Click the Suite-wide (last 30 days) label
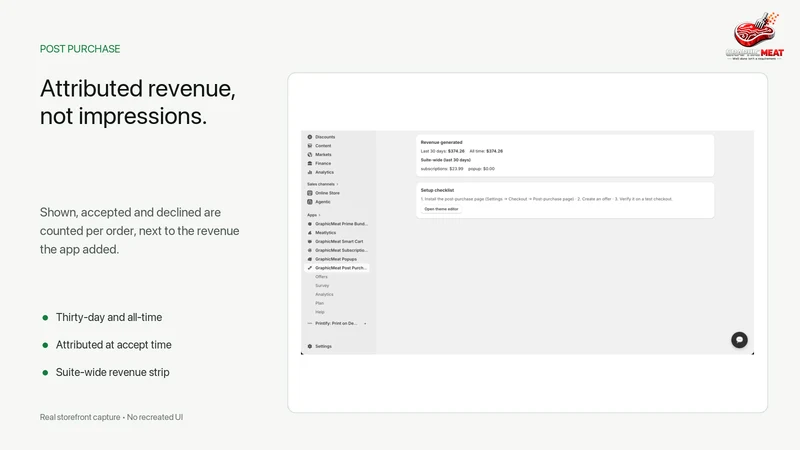This screenshot has height=450, width=800. tap(445, 160)
